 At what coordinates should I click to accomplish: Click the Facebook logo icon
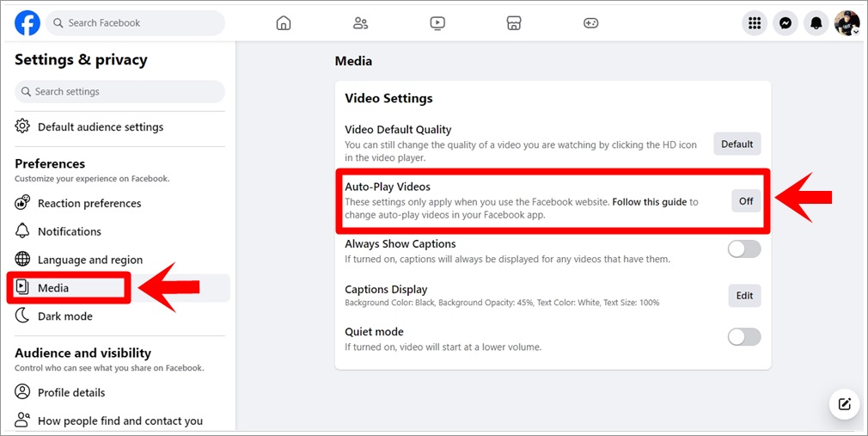[x=28, y=22]
